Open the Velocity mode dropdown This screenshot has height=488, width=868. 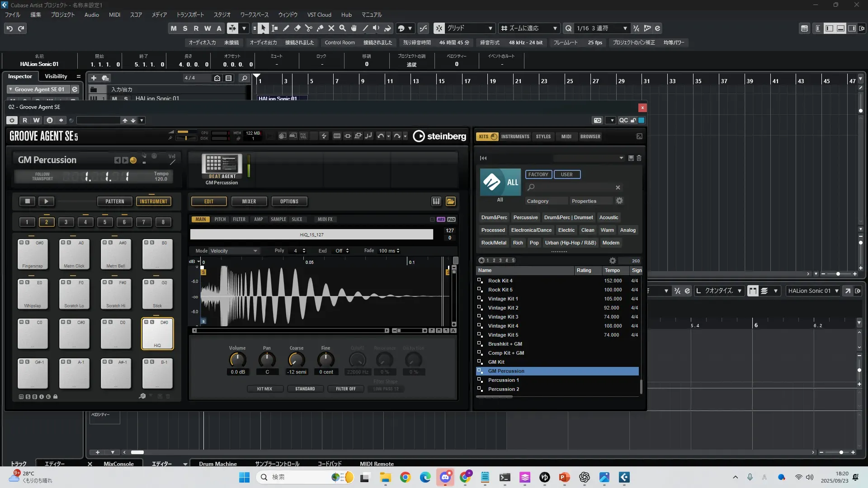click(233, 251)
